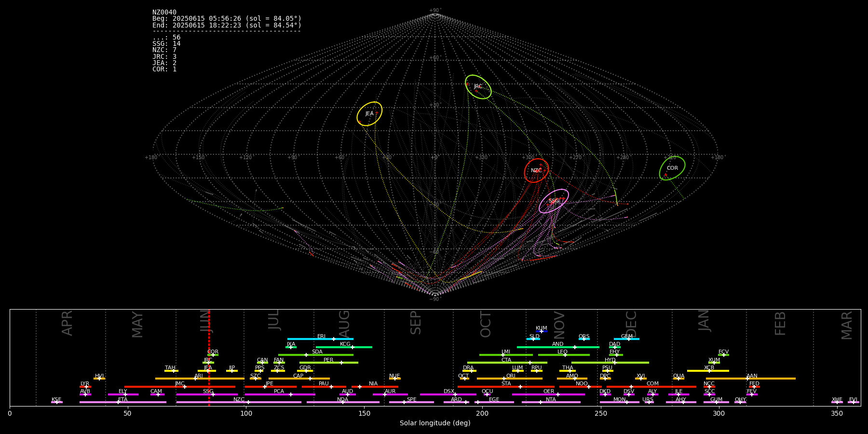Select the NTA shower label in the timeline
This screenshot has height=434, width=868.
551,400
